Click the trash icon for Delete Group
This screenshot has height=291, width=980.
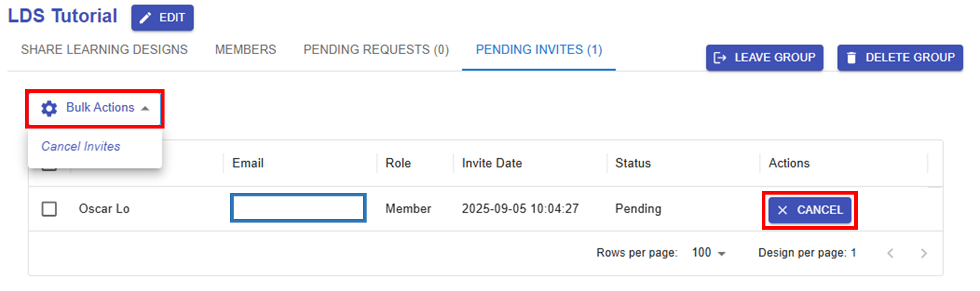click(x=851, y=58)
